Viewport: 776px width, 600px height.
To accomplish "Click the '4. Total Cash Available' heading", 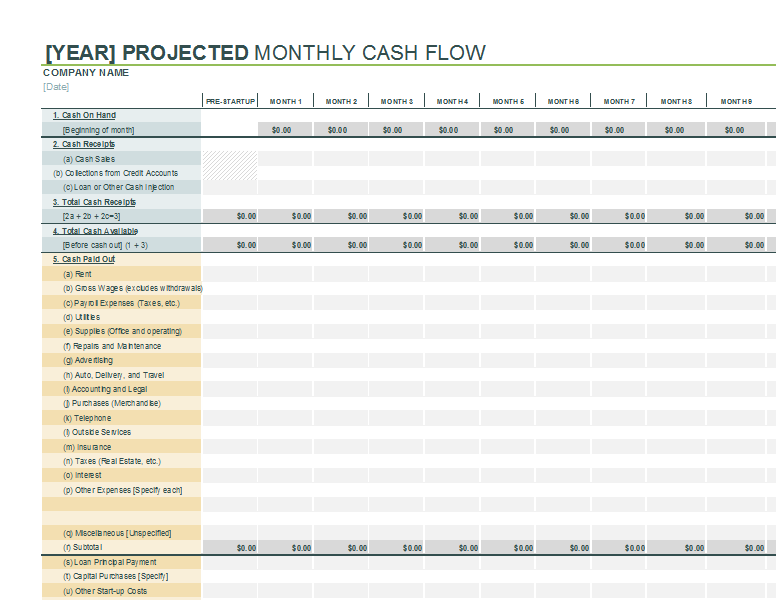I will [95, 231].
